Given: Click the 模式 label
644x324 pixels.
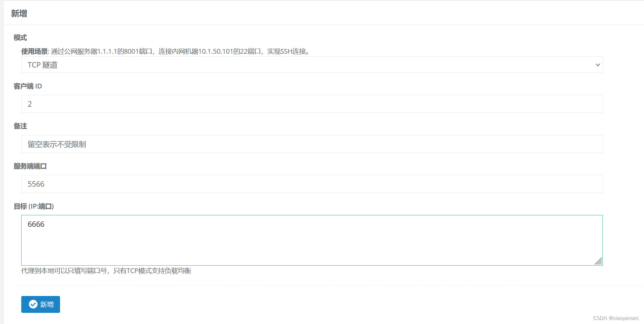Looking at the screenshot, I should (x=20, y=37).
